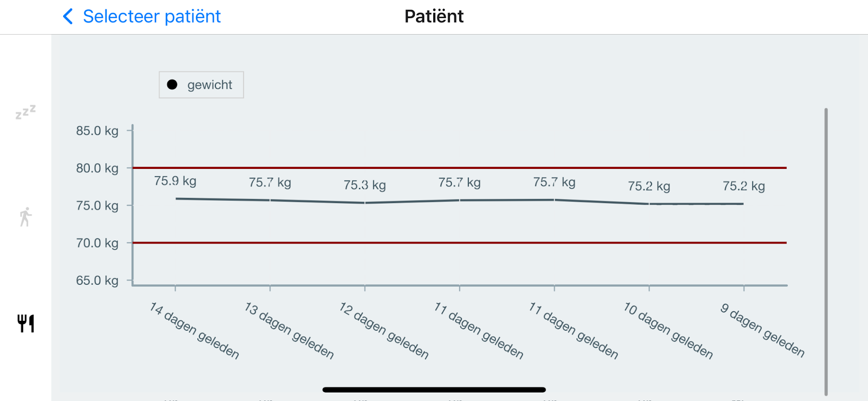Click the 13 dagen geleden axis label

(289, 330)
